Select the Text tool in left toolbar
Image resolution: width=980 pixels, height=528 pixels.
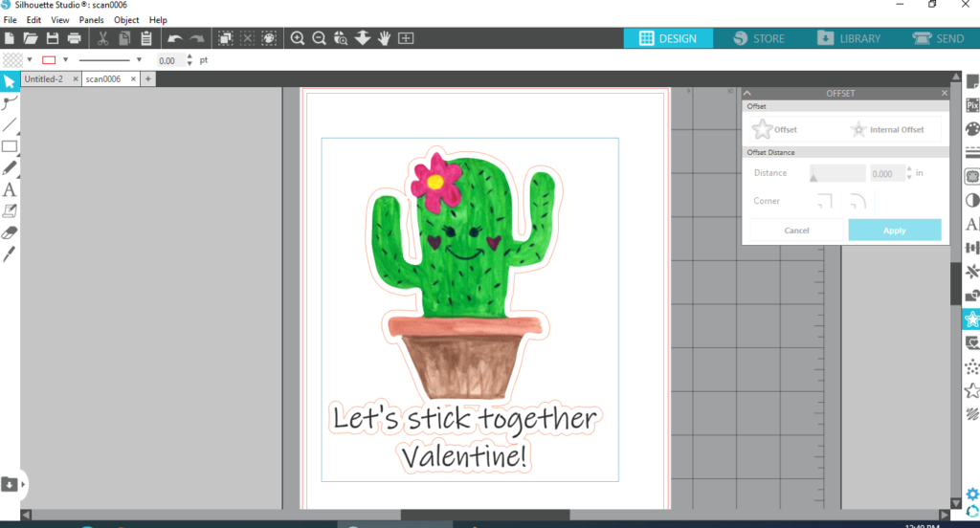click(x=10, y=189)
